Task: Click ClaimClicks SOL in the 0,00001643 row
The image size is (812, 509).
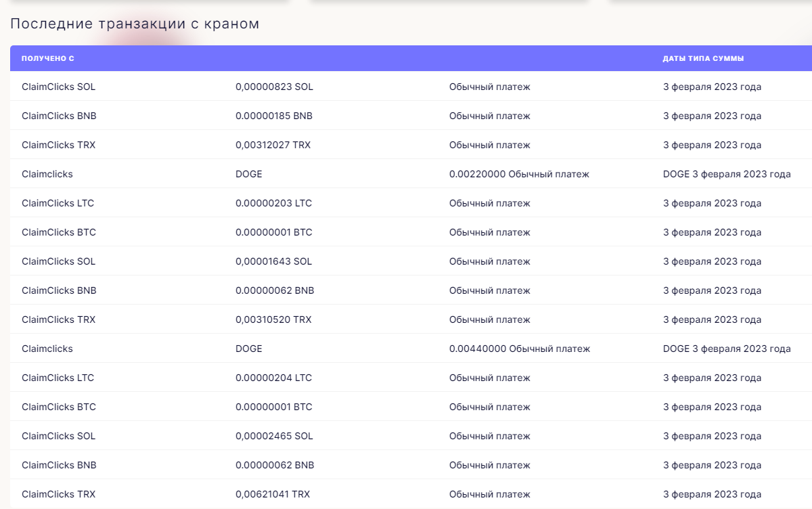Action: tap(59, 261)
